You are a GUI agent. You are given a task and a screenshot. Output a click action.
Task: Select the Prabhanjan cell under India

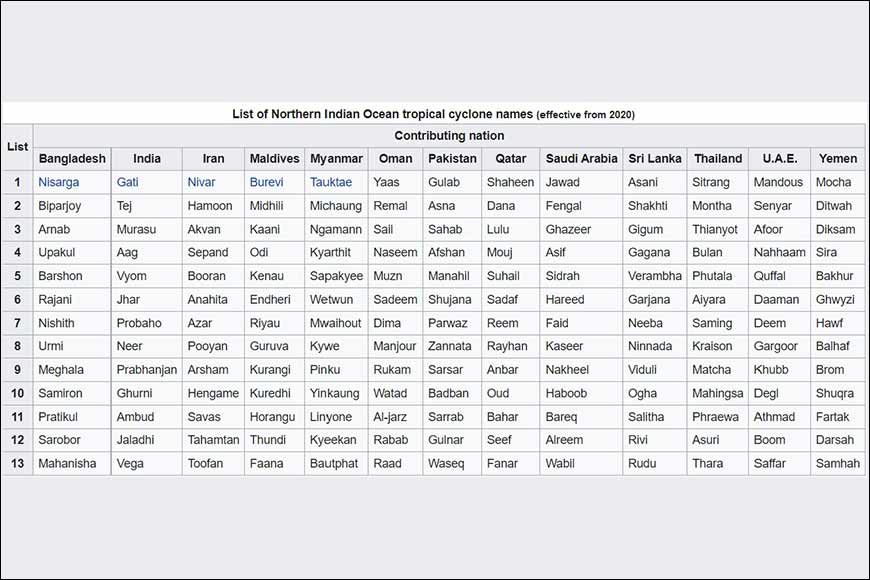point(146,370)
